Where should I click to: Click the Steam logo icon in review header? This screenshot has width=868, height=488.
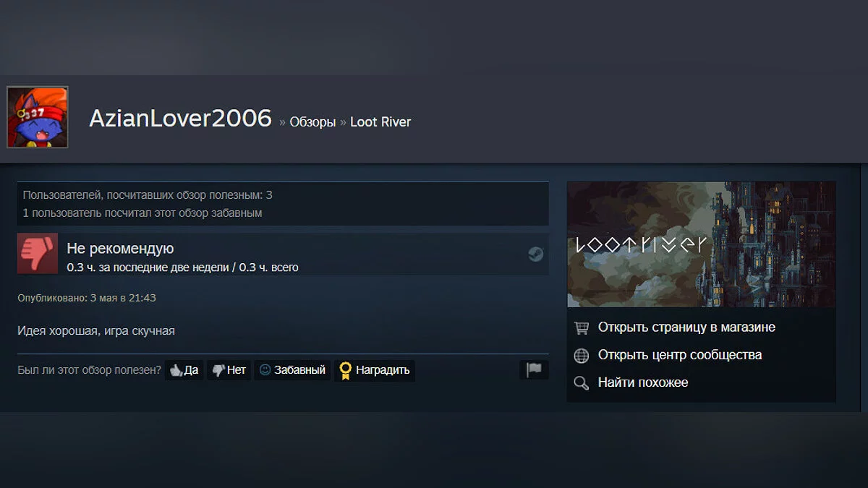(x=535, y=254)
